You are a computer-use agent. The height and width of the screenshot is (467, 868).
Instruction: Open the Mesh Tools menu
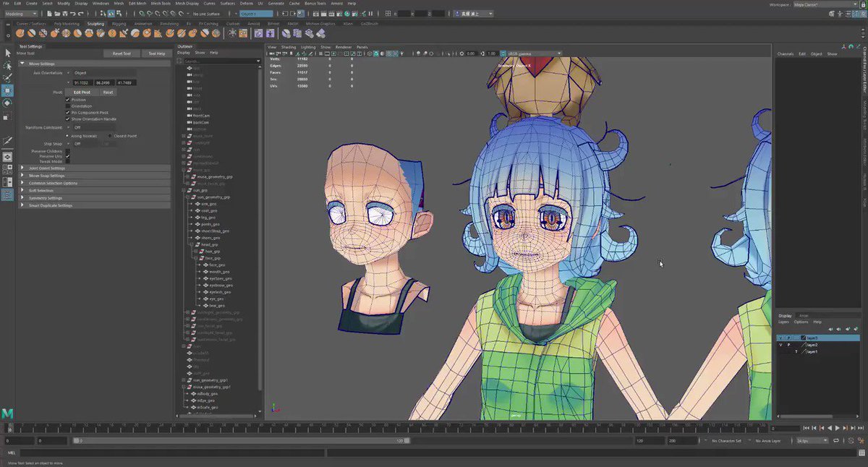tap(160, 3)
